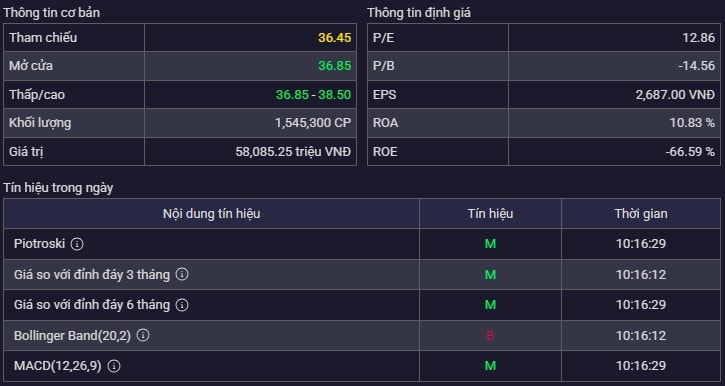Click the 'Khối lượng' volume value 1,545,300 CP
The width and height of the screenshot is (725, 386).
pos(313,123)
